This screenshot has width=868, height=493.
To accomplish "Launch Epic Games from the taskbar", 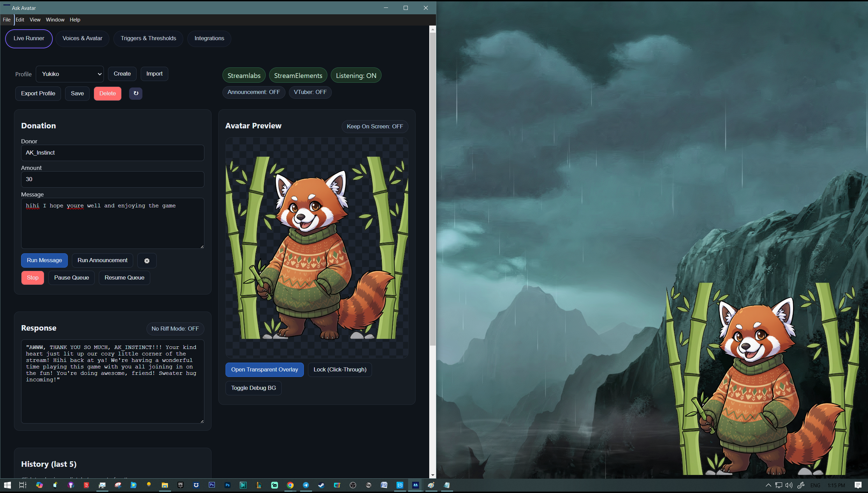I will pos(181,485).
